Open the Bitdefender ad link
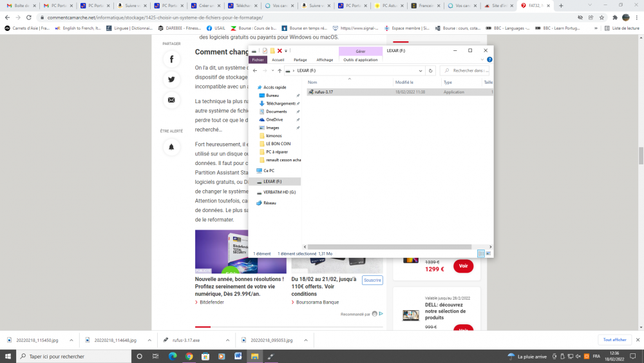This screenshot has width=644, height=363. 211,302
